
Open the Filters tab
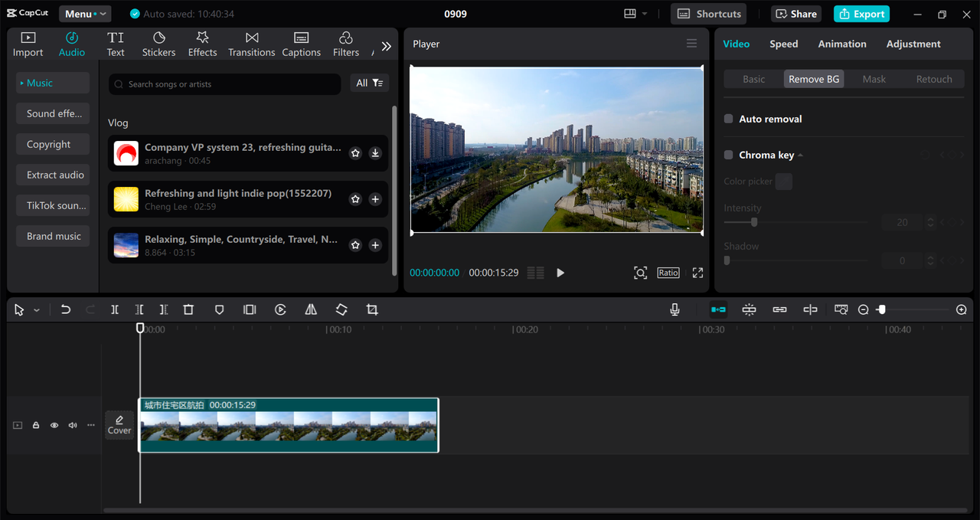(345, 44)
